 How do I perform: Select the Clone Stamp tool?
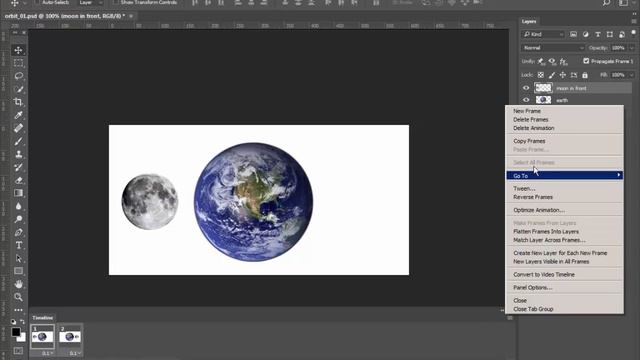[18, 154]
